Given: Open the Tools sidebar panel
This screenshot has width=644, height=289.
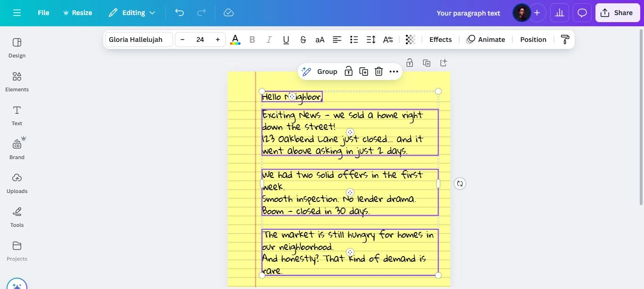Looking at the screenshot, I should [17, 217].
